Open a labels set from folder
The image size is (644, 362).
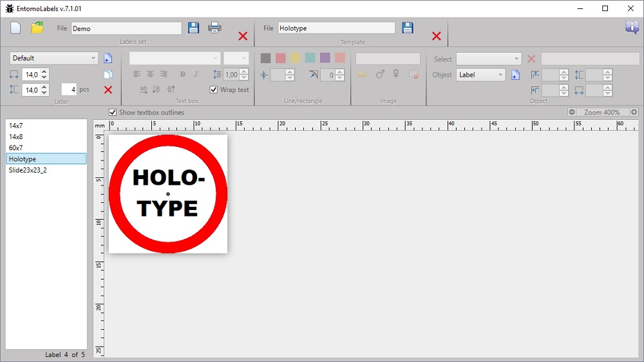click(37, 28)
